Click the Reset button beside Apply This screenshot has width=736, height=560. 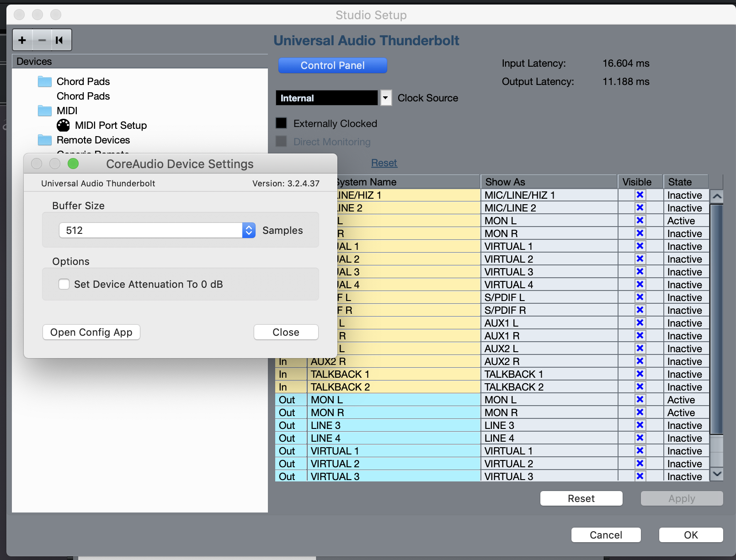(x=581, y=498)
